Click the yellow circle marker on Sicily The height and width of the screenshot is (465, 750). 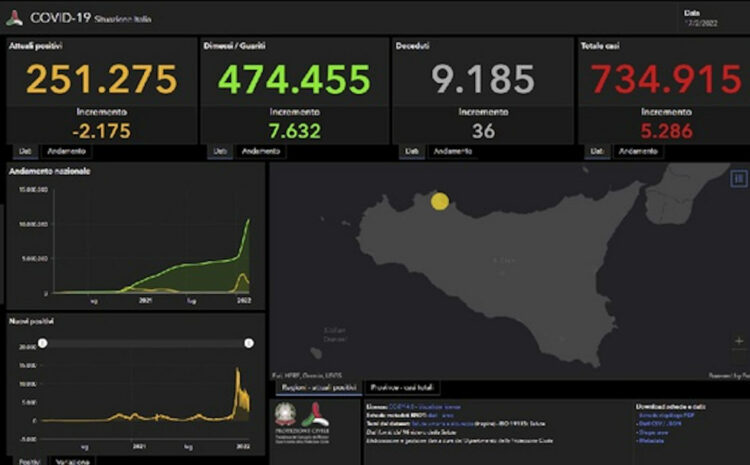pyautogui.click(x=439, y=201)
